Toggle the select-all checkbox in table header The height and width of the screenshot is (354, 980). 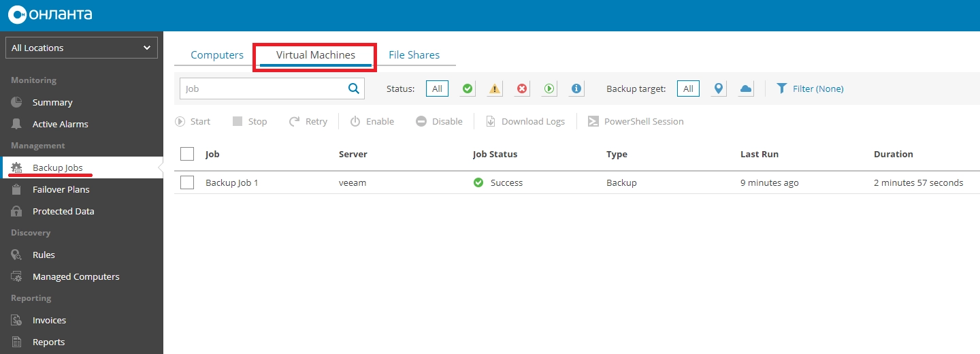tap(187, 154)
